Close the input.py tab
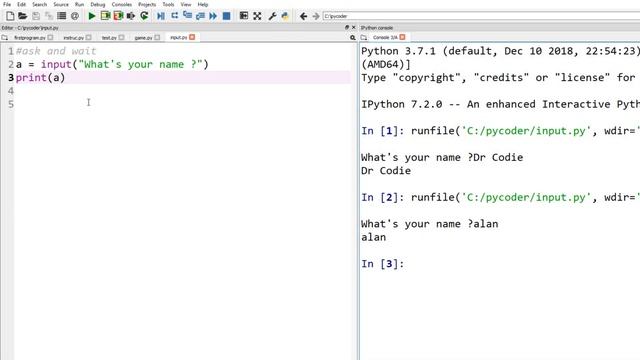This screenshot has width=640, height=360. pos(192,37)
